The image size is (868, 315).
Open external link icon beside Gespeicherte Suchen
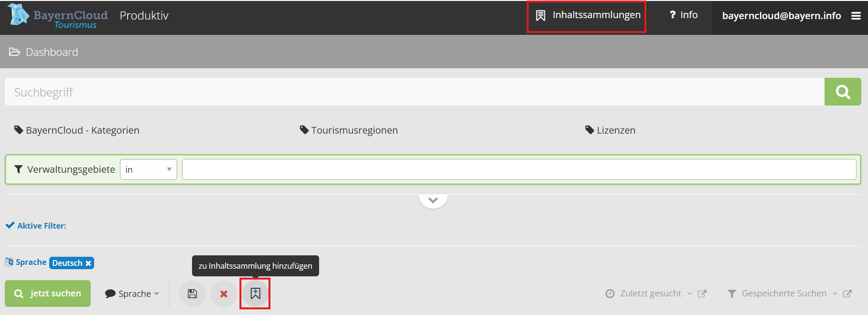[847, 294]
